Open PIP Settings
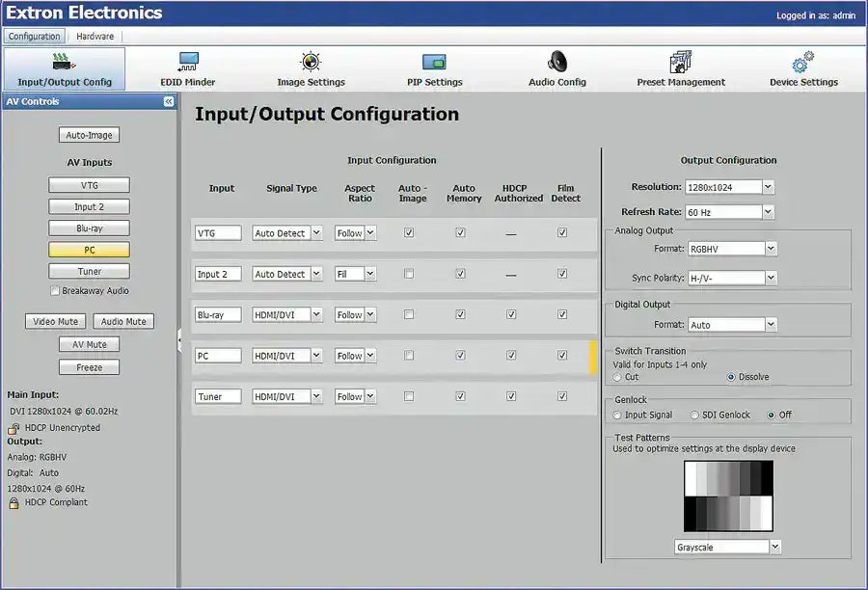 click(x=434, y=69)
